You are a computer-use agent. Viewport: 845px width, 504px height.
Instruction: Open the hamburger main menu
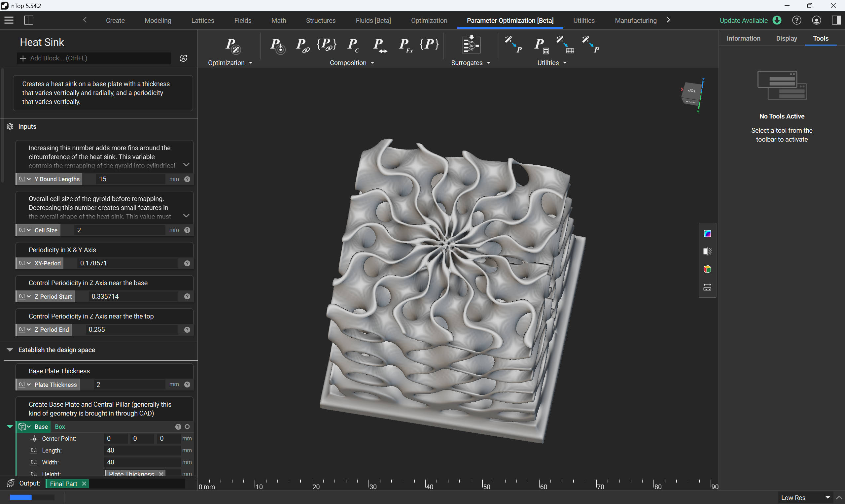click(x=9, y=20)
